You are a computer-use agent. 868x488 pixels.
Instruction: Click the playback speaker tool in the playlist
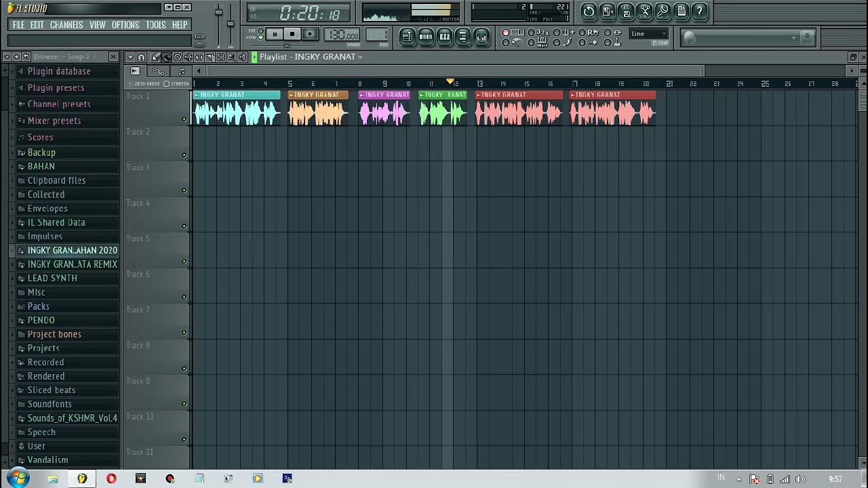[x=242, y=57]
